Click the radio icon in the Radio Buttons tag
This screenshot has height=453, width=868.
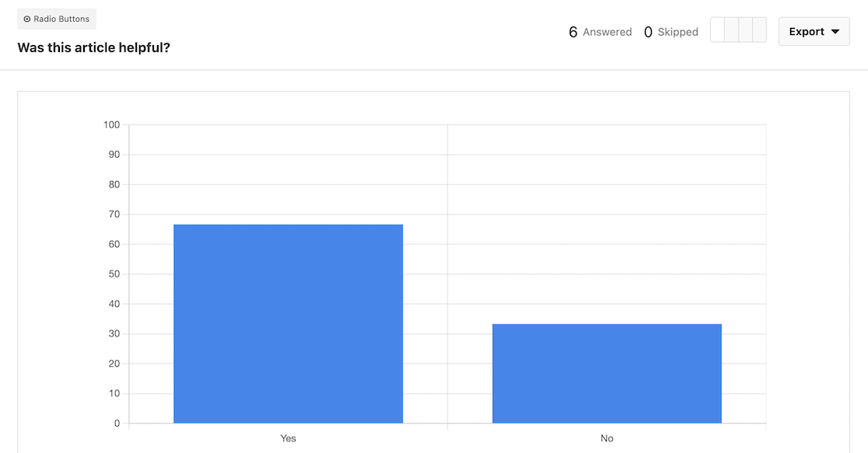[x=26, y=19]
